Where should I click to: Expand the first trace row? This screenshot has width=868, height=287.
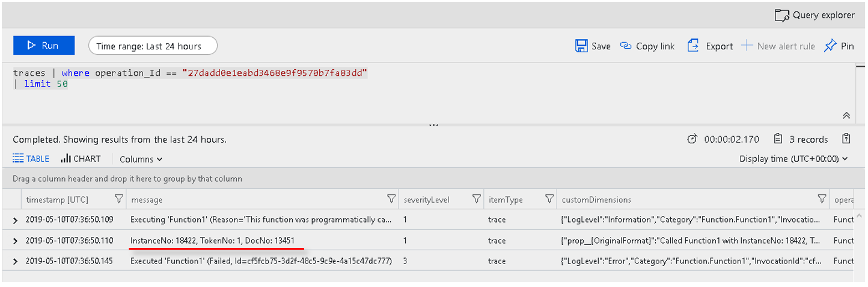[x=15, y=220]
